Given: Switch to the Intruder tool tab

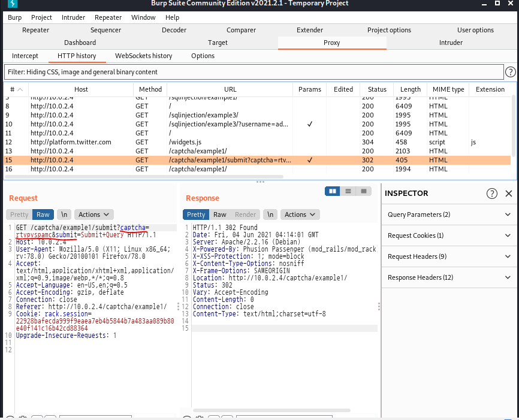Looking at the screenshot, I should pos(451,43).
